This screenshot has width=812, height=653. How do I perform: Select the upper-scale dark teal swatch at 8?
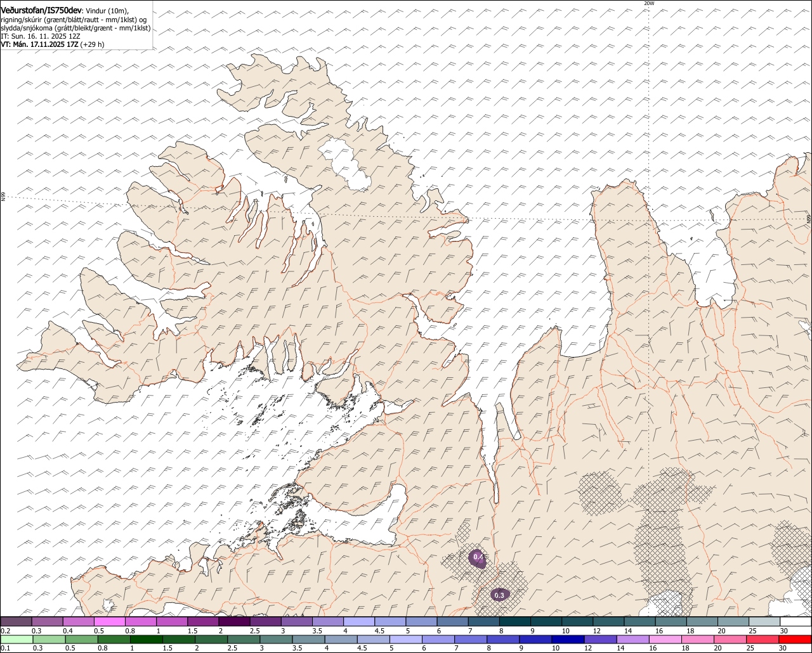pos(514,622)
